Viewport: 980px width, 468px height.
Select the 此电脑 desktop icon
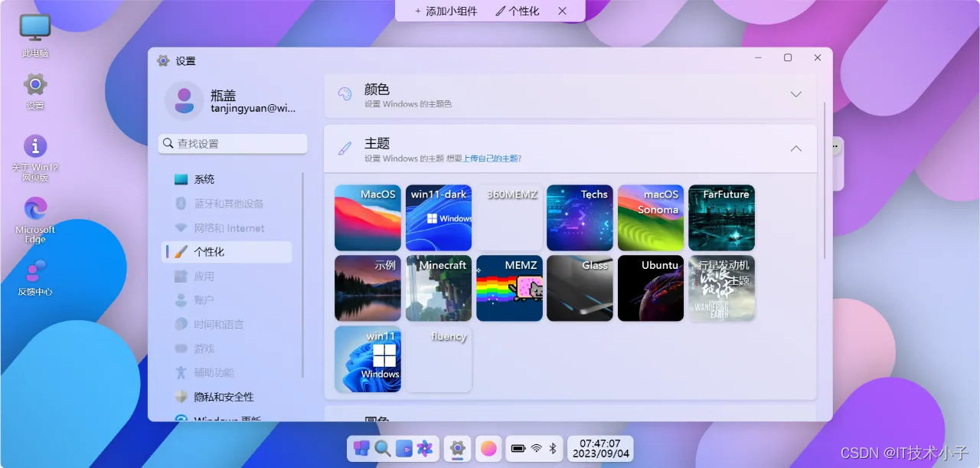click(x=35, y=36)
